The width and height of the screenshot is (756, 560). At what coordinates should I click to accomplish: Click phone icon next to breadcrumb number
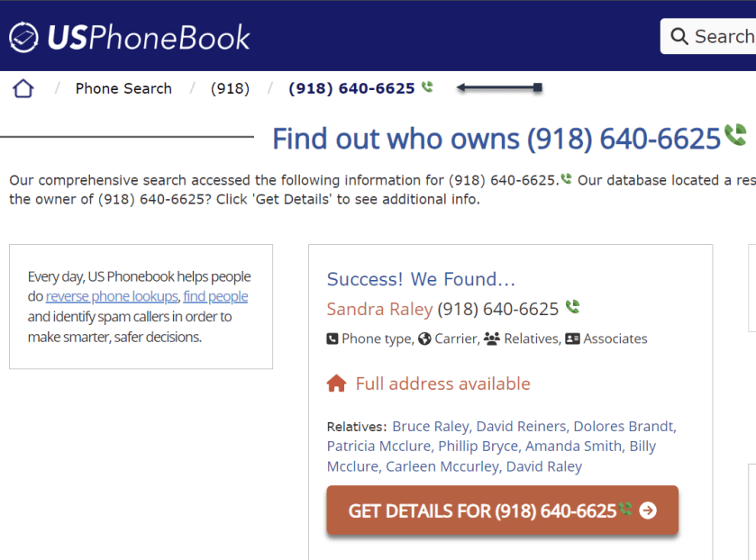click(x=427, y=87)
